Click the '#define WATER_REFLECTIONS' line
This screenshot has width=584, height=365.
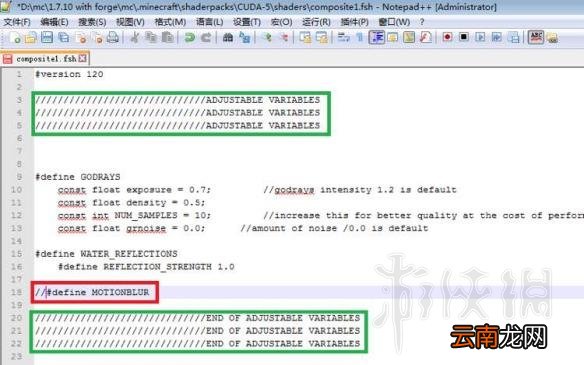pyautogui.click(x=107, y=254)
